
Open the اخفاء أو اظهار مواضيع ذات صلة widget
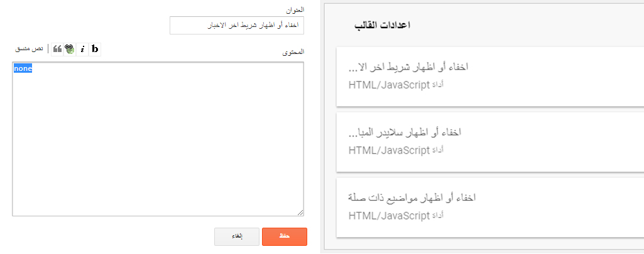pyautogui.click(x=490, y=208)
